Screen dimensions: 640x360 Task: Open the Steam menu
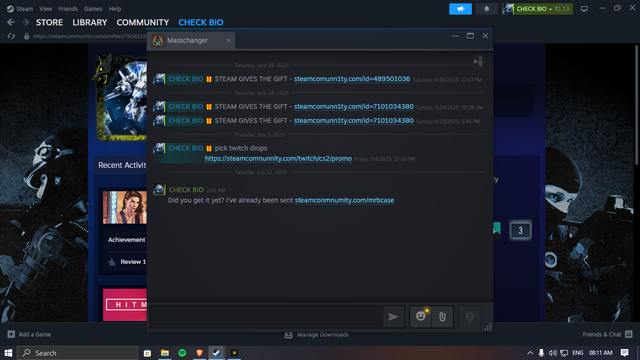coord(20,9)
